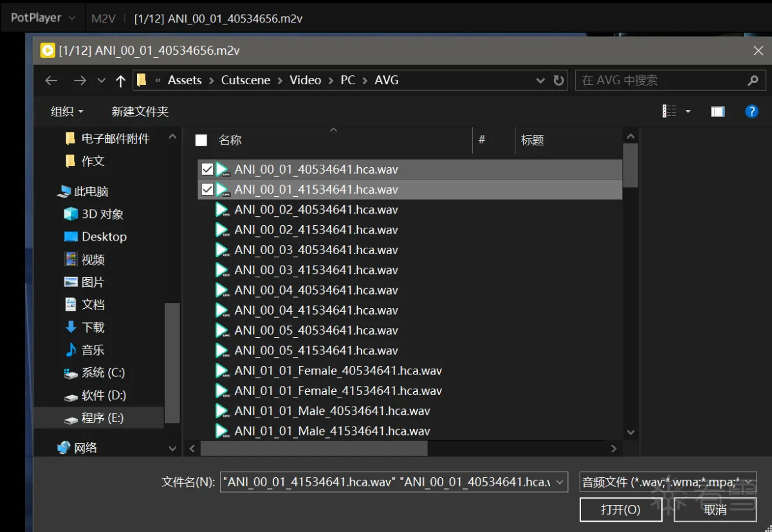The width and height of the screenshot is (772, 532).
Task: Click the back navigation arrow
Action: (x=51, y=80)
